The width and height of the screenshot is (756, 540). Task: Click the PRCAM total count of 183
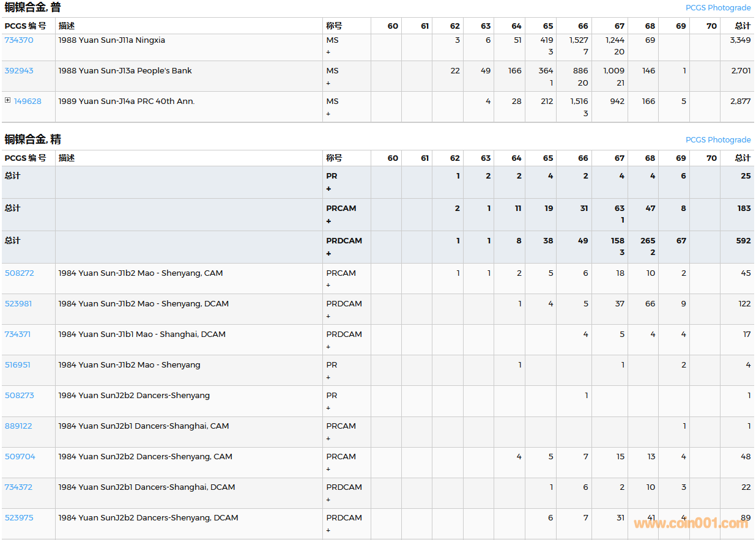point(744,209)
